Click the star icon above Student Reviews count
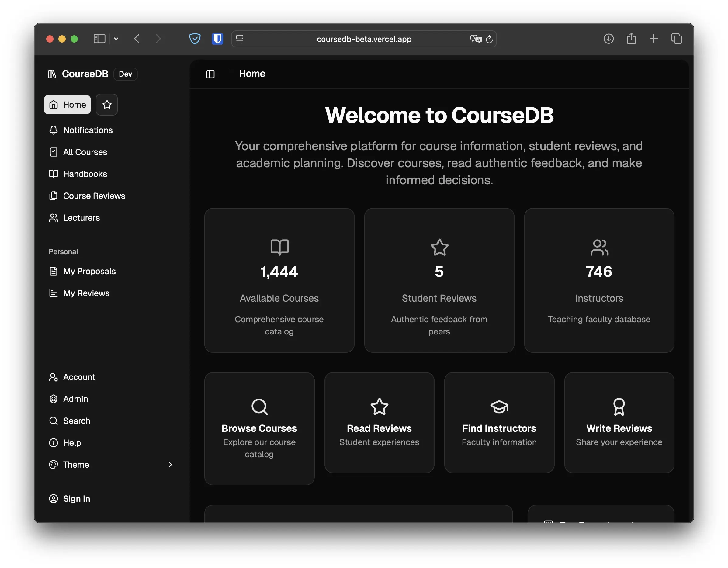Screen dimensions: 728x568 [439, 247]
